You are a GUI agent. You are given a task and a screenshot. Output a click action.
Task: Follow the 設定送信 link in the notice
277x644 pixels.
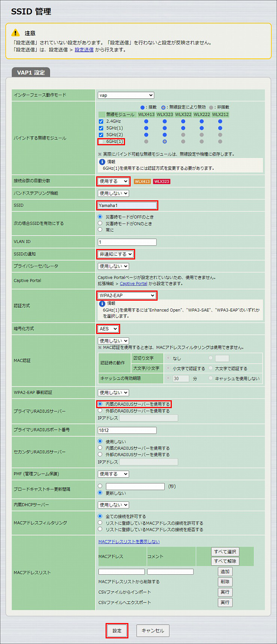coord(84,50)
